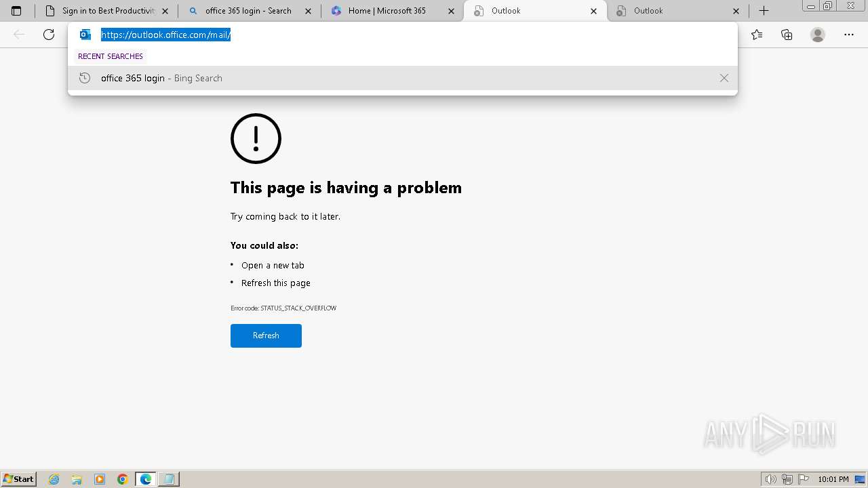
Task: Switch to the last Outlook tab
Action: [678, 11]
